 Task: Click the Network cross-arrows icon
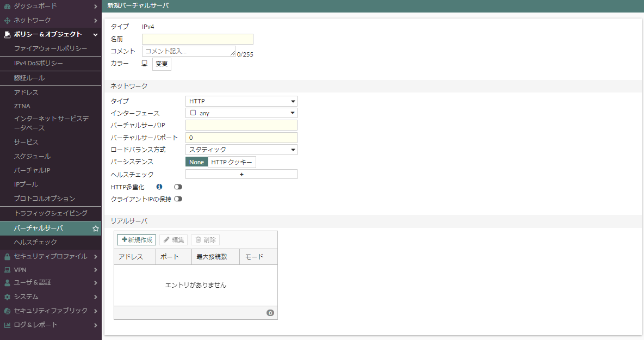tap(7, 21)
